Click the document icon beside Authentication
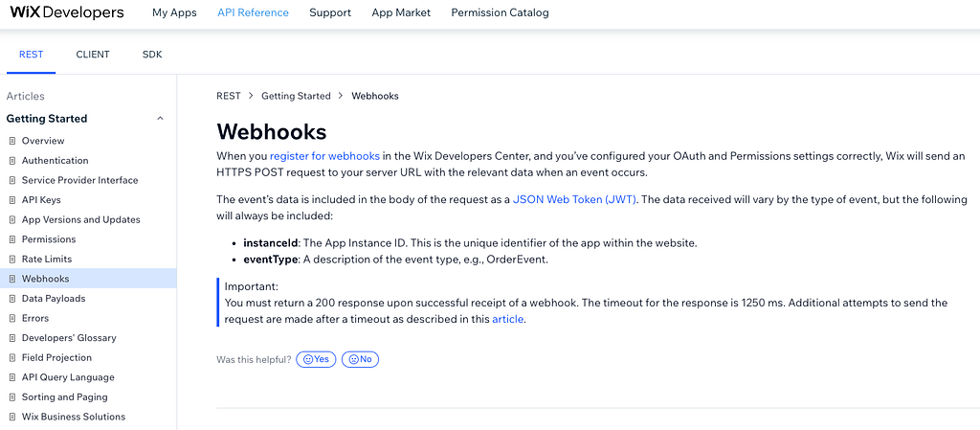Image resolution: width=980 pixels, height=430 pixels. [12, 161]
